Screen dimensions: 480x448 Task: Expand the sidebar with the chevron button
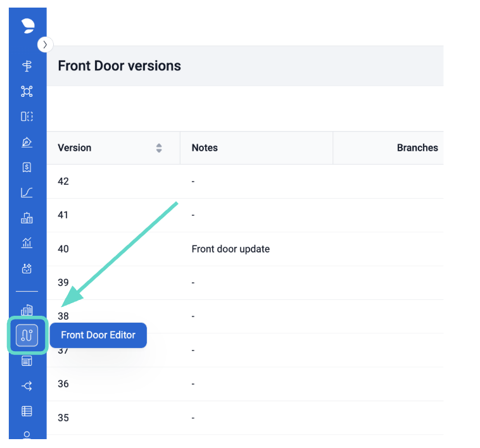point(45,44)
